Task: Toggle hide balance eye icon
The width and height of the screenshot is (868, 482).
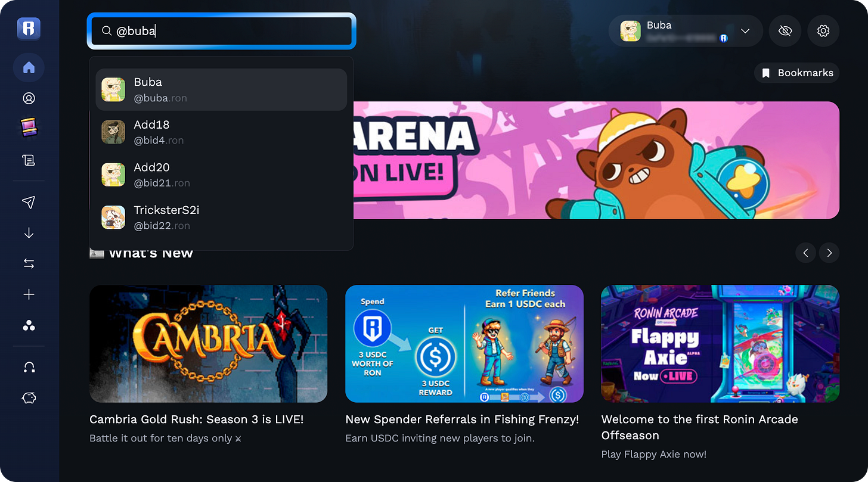Action: tap(785, 31)
